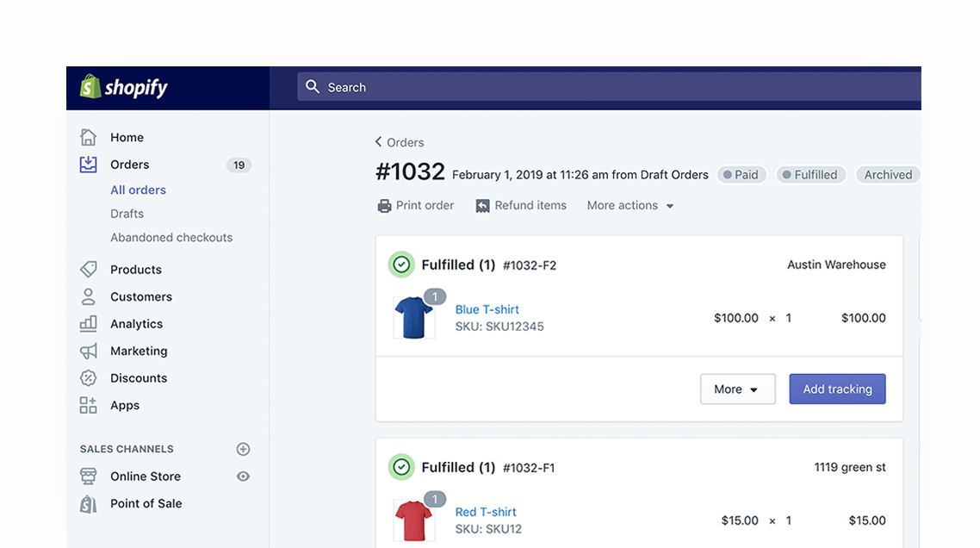This screenshot has width=980, height=548.
Task: Click the green fulfilled checkmark for #1032-F1
Action: (x=401, y=467)
